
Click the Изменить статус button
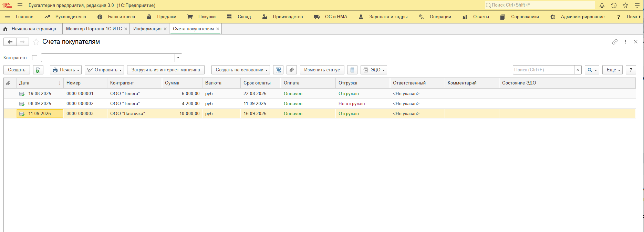pos(322,70)
